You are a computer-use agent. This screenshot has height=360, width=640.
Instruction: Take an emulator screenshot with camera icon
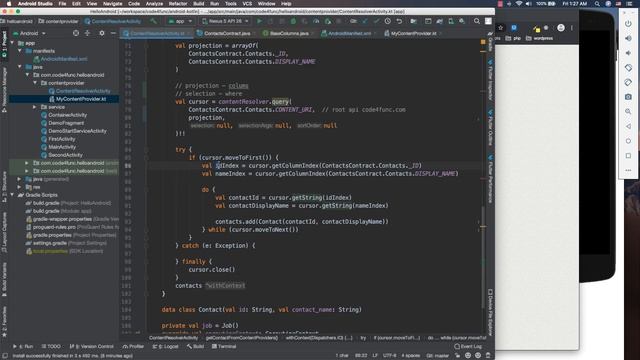click(x=628, y=97)
